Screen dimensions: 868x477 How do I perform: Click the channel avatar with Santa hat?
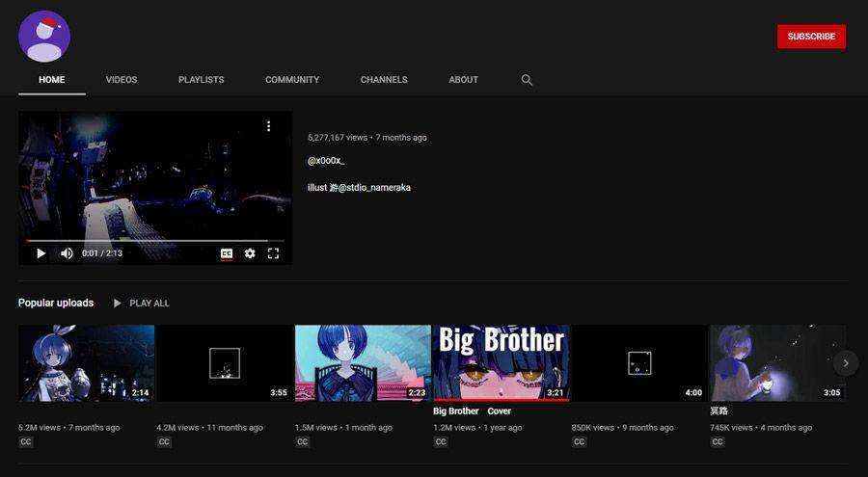(44, 37)
